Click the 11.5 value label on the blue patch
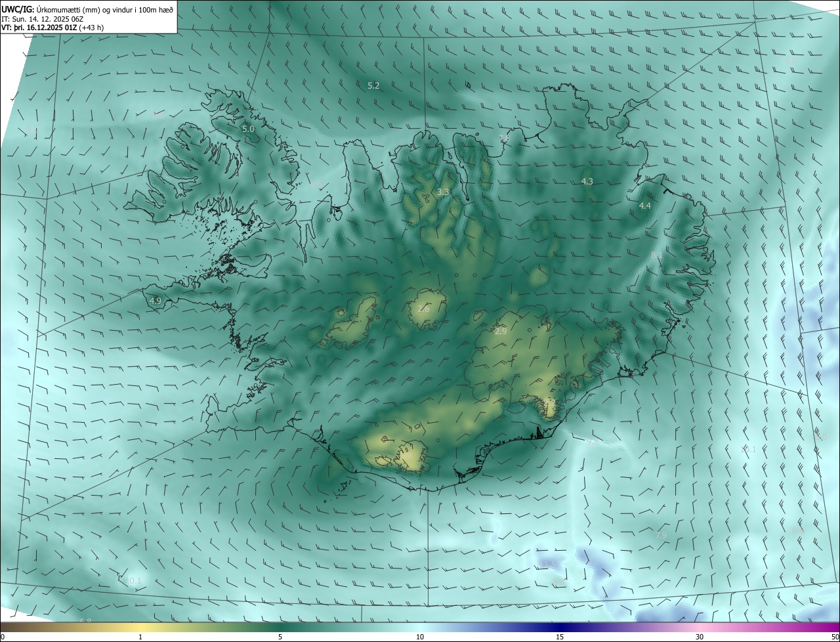Viewport: 840px width, 642px height. 549,564
